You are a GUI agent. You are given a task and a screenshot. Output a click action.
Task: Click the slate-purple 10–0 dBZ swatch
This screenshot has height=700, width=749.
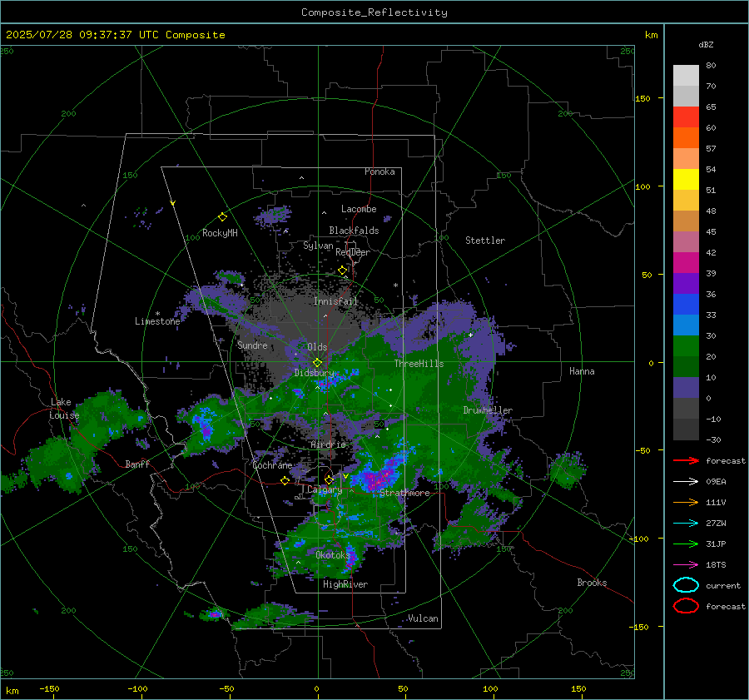coord(686,388)
